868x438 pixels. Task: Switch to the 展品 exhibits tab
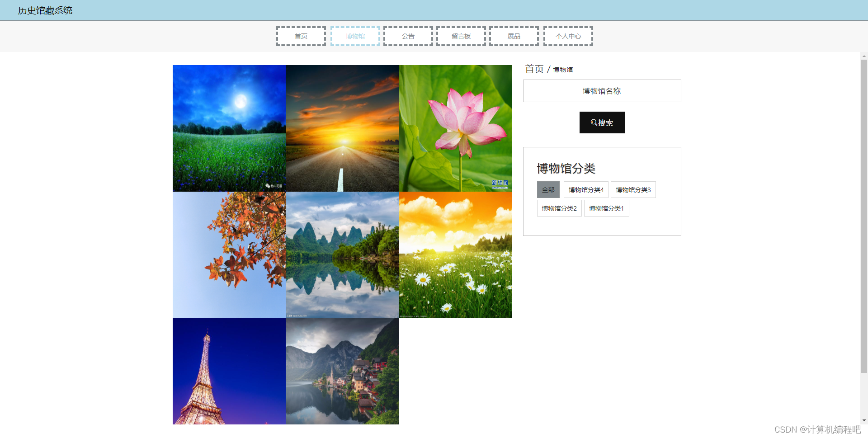pos(514,36)
